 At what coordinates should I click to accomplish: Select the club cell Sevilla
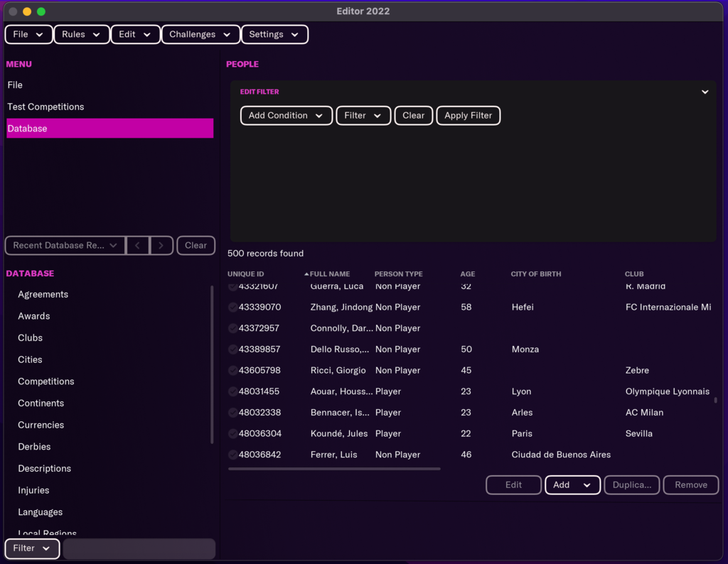coord(639,434)
